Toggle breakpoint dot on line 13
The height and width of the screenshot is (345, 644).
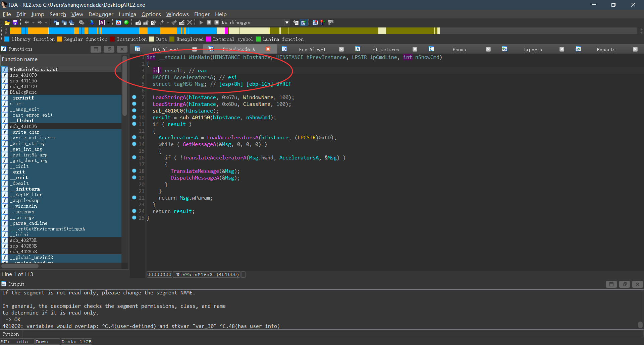pyautogui.click(x=134, y=137)
